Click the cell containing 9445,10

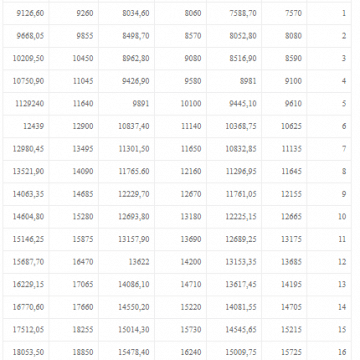tap(234, 104)
